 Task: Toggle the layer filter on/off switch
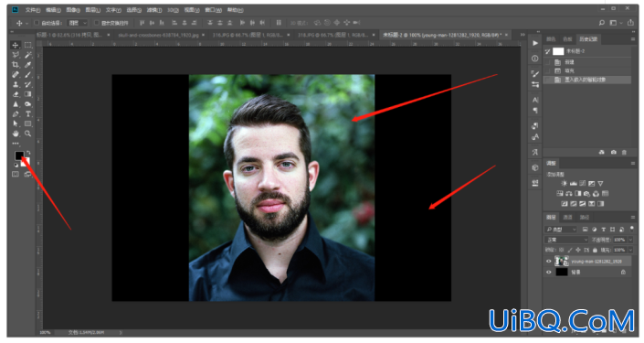tap(632, 229)
